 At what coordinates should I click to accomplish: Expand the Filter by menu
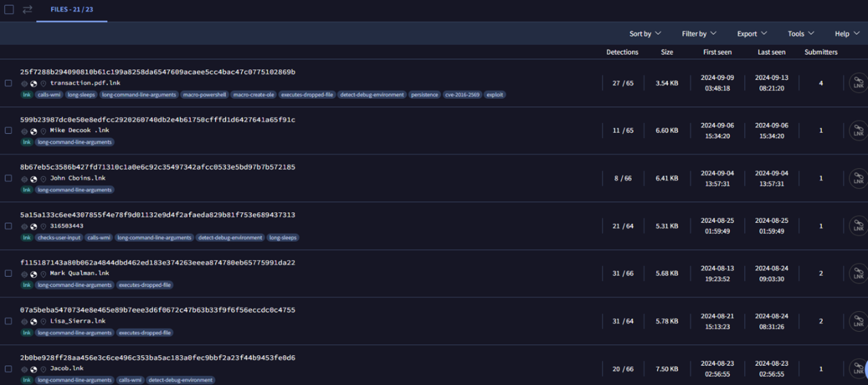698,34
